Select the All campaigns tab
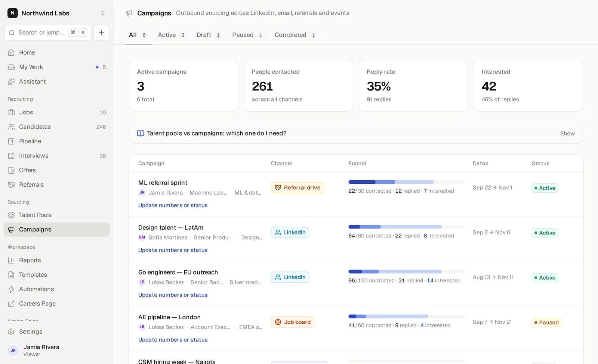This screenshot has height=364, width=598. 138,35
